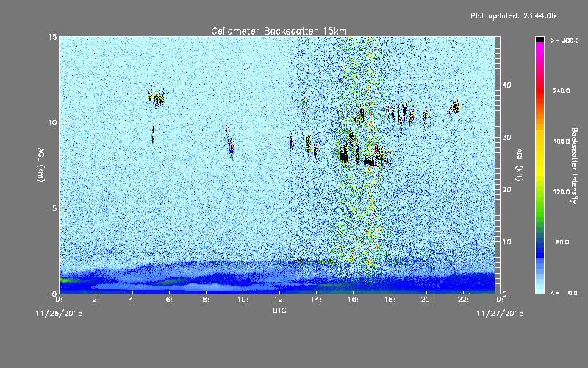Click the magenta region of the colorbar
The height and width of the screenshot is (368, 588).
click(x=539, y=49)
